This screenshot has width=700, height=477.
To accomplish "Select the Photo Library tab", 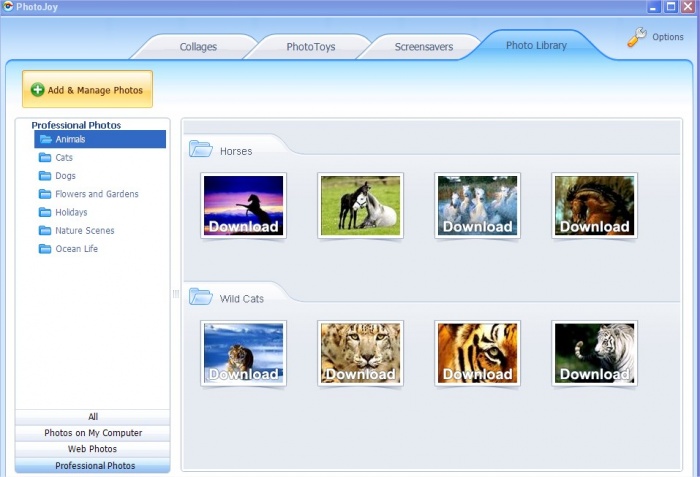I will [536, 45].
